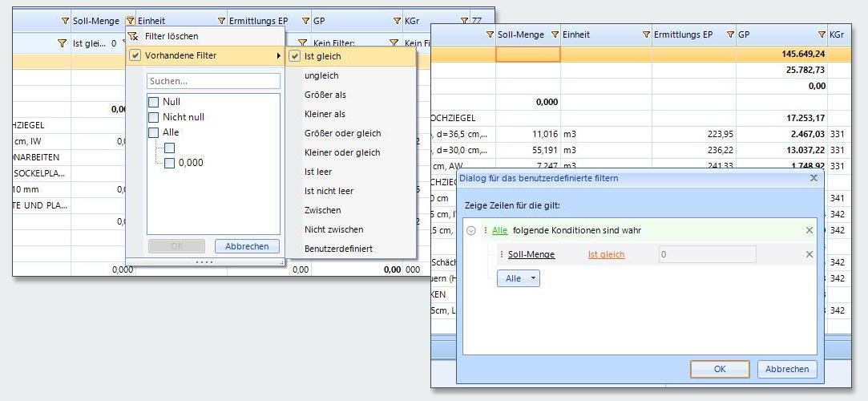The width and height of the screenshot is (868, 401).
Task: Choose Benutzerdefiniert from the filter menu
Action: [x=338, y=249]
